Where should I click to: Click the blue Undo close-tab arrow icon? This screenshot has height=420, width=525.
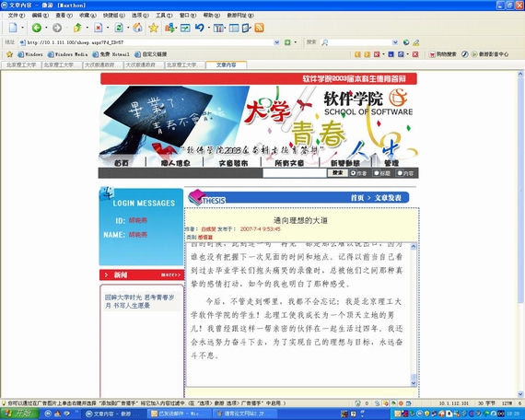[x=200, y=28]
